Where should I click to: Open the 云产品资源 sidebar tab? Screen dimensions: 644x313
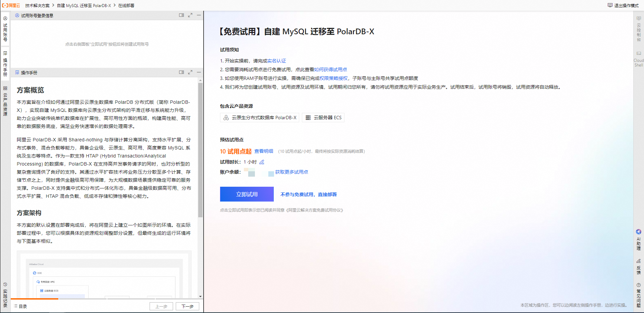pos(5,101)
